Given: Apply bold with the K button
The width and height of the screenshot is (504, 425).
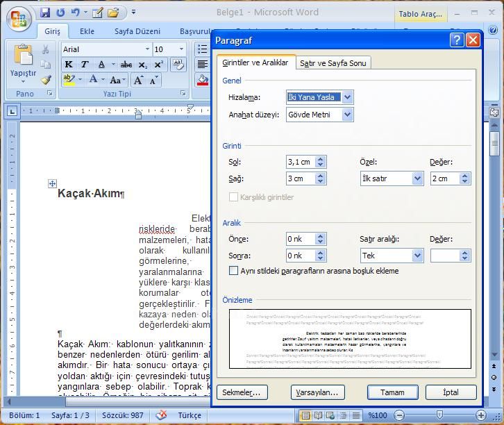Looking at the screenshot, I should [x=69, y=65].
